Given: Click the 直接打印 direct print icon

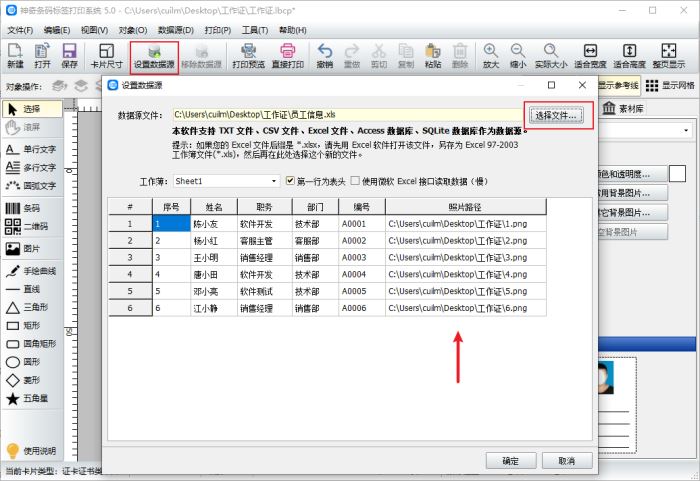Looking at the screenshot, I should click(x=288, y=56).
